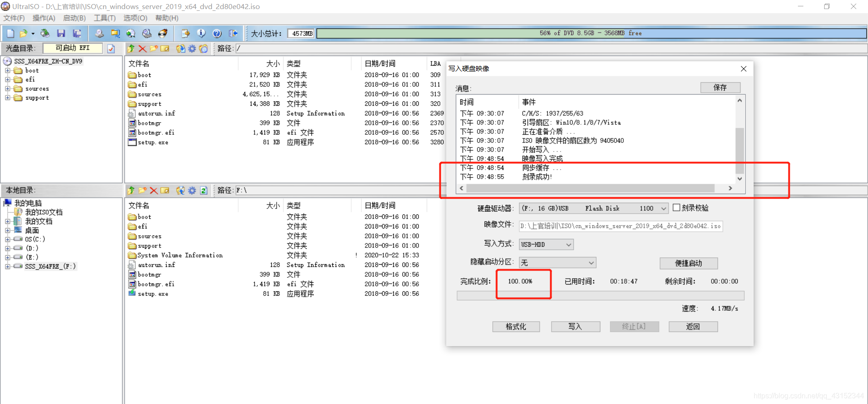The image size is (868, 404).
Task: Expand the 桌面 node in the local tree
Action: pos(7,230)
